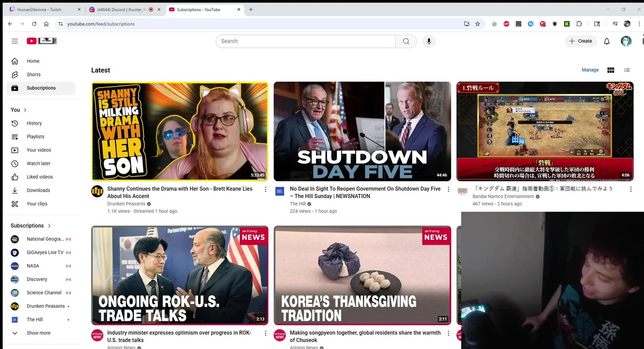Open Shorts in the sidebar

tap(41, 75)
